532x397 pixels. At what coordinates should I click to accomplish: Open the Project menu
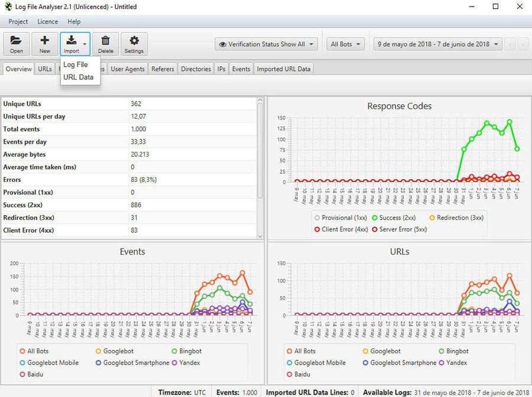(x=18, y=21)
